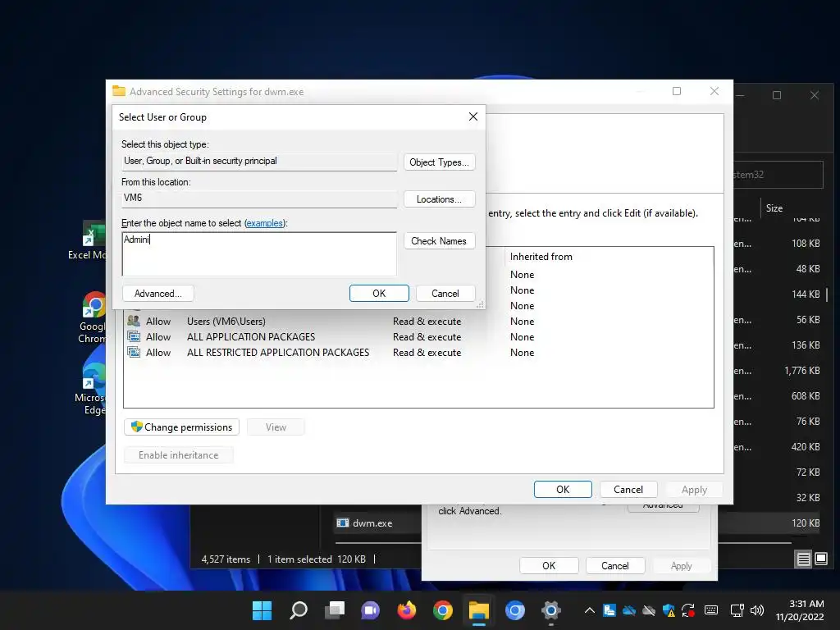Click the object type field
Viewport: 840px width, 630px height.
[x=259, y=162]
